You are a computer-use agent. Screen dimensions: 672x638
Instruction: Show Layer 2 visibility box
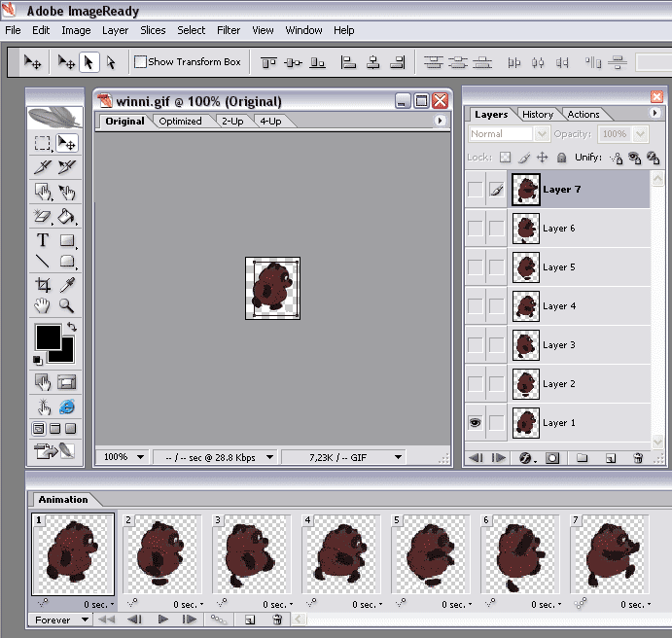click(475, 384)
